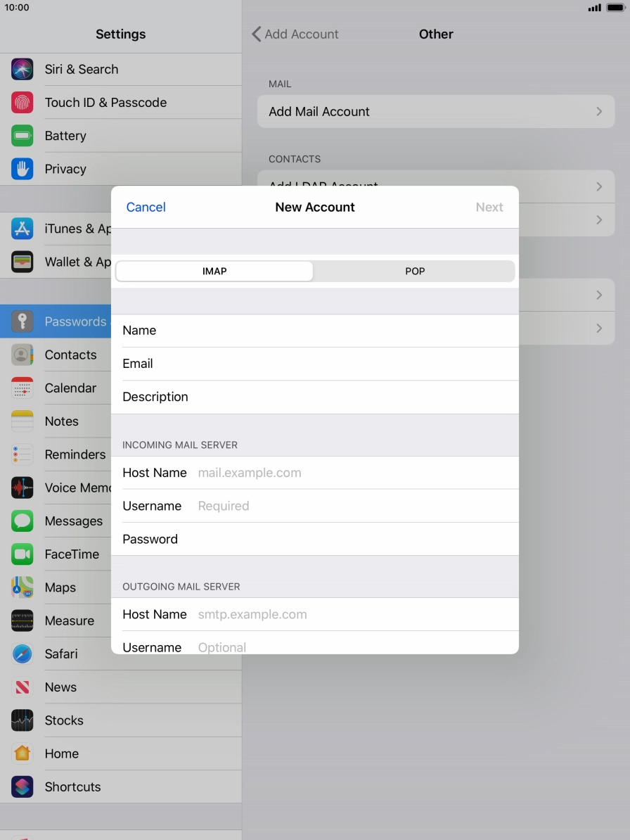This screenshot has width=630, height=840.
Task: Click the outgoing server Host Name field
Action: 352,614
